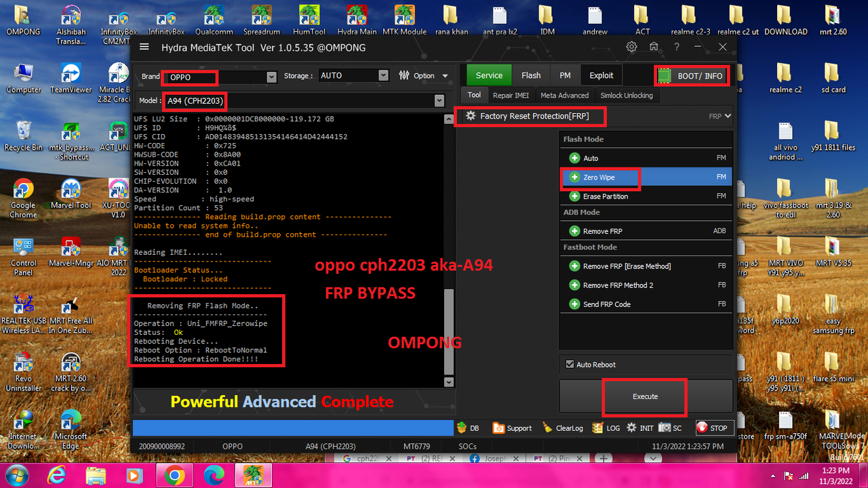Click the Windows Start button
Screen dimensions: 868x488
(x=18, y=476)
